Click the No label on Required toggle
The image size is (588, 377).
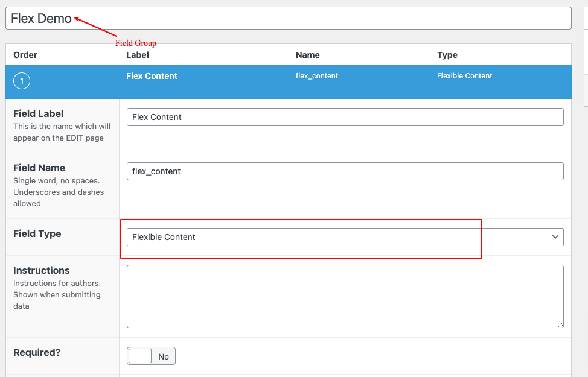pyautogui.click(x=164, y=356)
